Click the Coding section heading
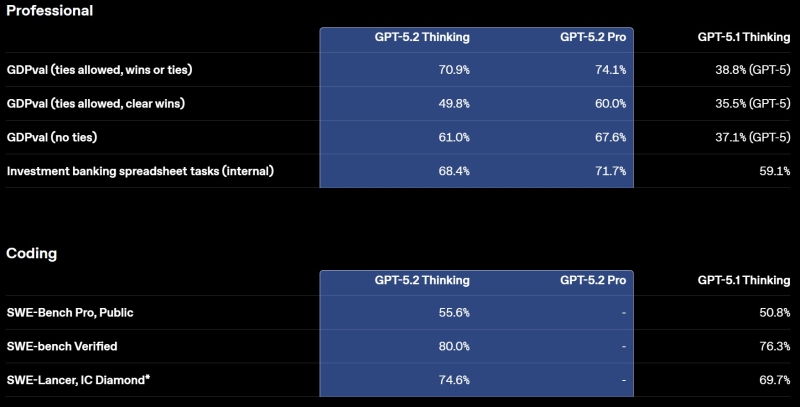The width and height of the screenshot is (800, 407). [31, 253]
